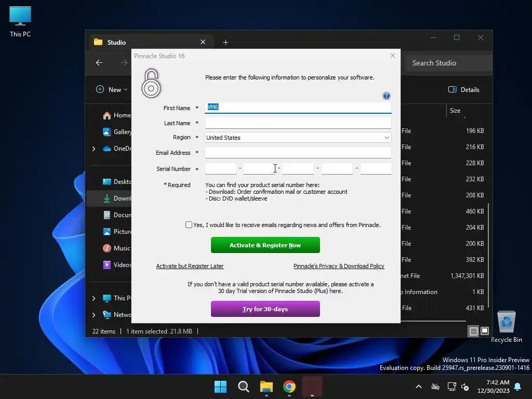Open the notification bell

(518, 387)
